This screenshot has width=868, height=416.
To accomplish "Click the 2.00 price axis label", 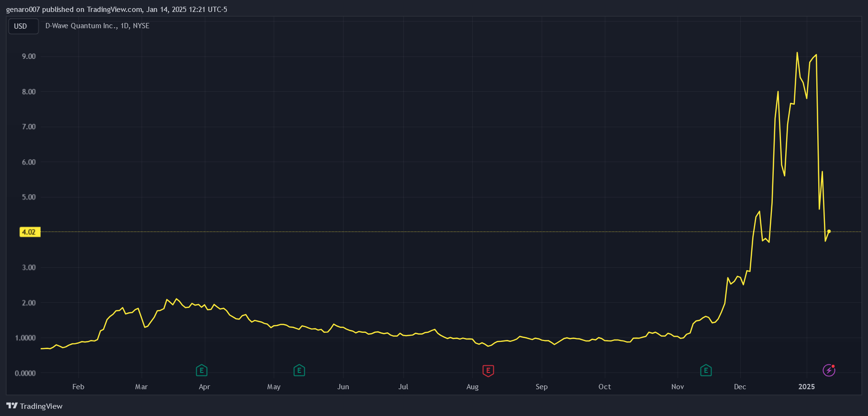I will point(29,303).
